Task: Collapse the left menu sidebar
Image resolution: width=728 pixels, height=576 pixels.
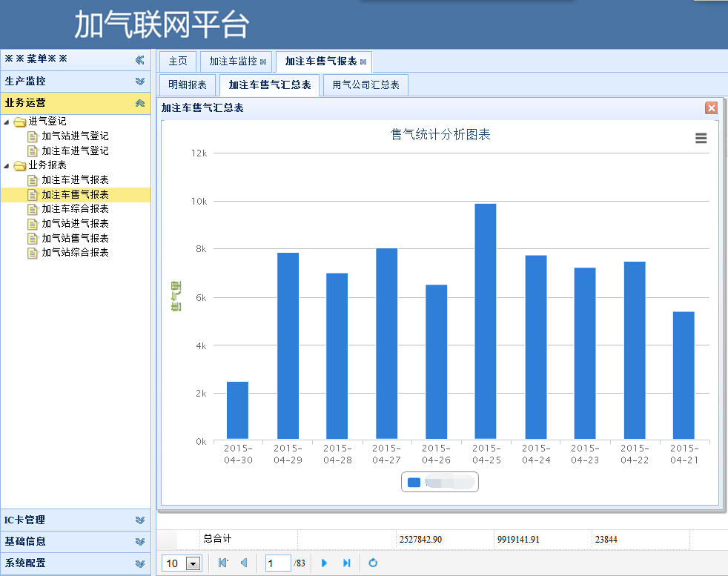Action: 139,59
